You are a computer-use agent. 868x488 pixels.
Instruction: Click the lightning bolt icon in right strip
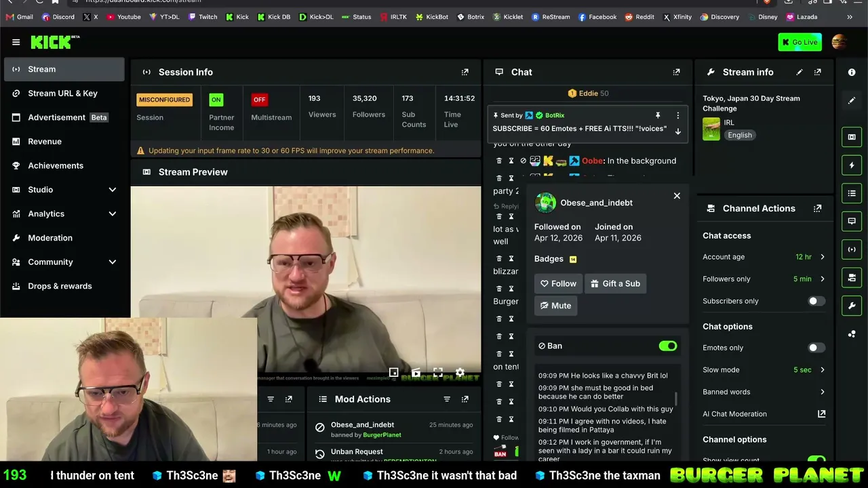tap(852, 165)
